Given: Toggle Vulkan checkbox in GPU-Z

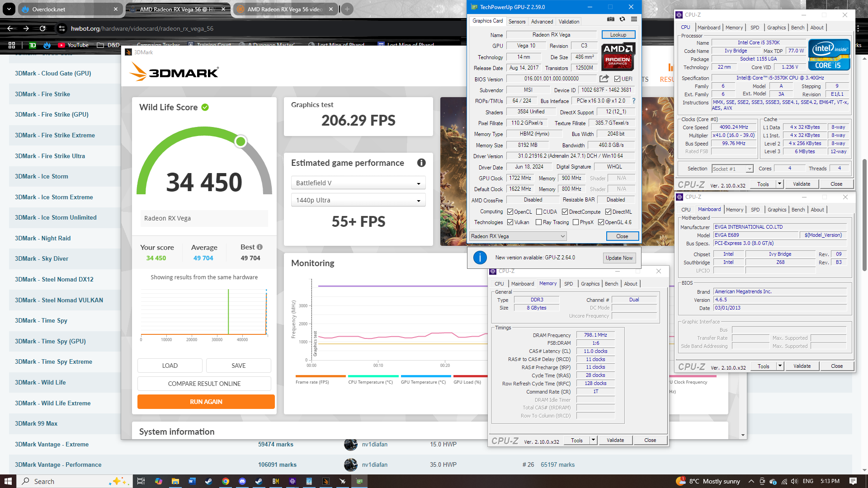Looking at the screenshot, I should coord(510,222).
